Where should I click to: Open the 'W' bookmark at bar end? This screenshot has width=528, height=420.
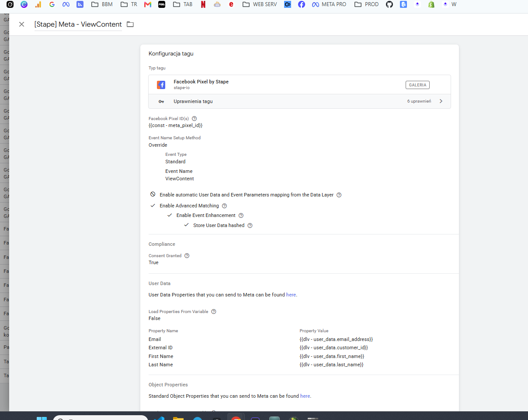pos(449,4)
